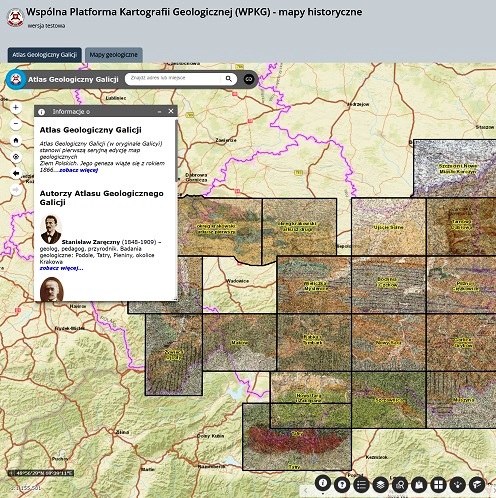Zoom out with the minus button
The height and width of the screenshot is (498, 496).
pos(16,124)
